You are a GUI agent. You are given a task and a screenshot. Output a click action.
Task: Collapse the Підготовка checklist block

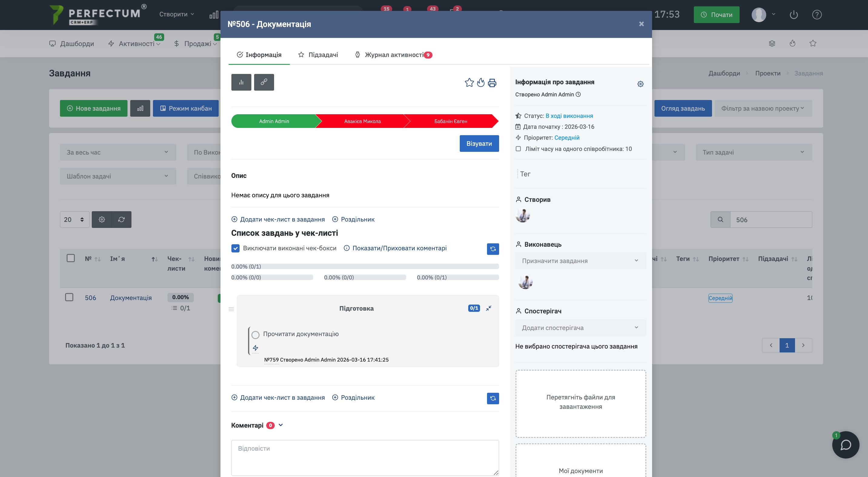(489, 308)
